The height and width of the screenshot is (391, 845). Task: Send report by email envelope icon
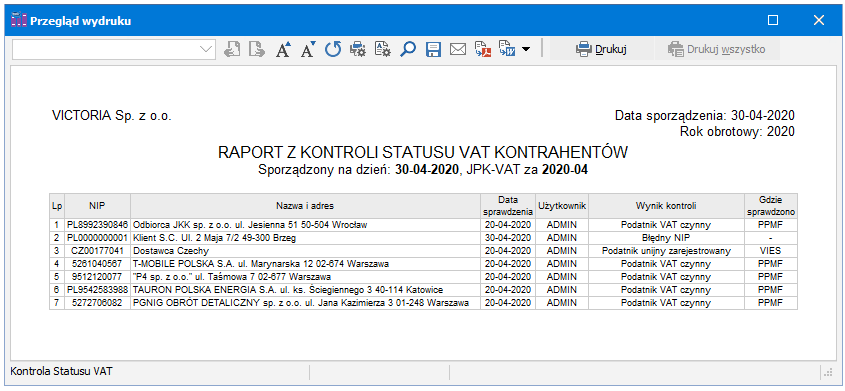[x=458, y=50]
